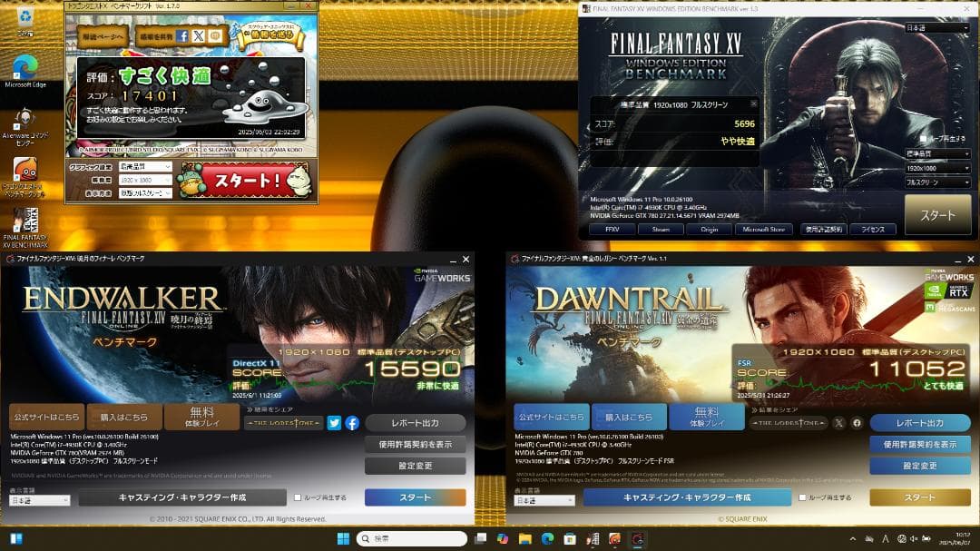Click LINE-style share icon in Dragon Quest X benchmark
This screenshot has width=980, height=551.
coord(215,36)
